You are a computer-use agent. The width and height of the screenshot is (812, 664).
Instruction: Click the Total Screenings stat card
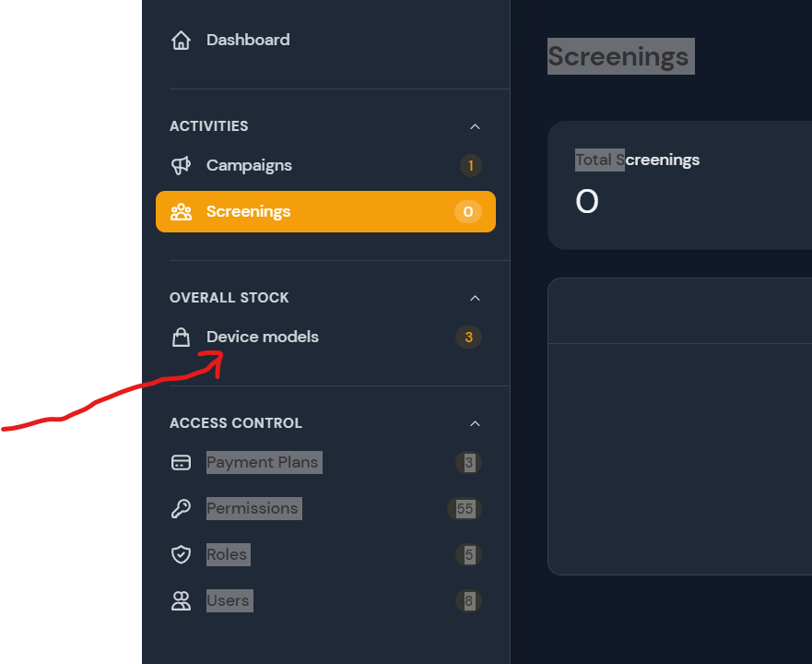point(679,185)
